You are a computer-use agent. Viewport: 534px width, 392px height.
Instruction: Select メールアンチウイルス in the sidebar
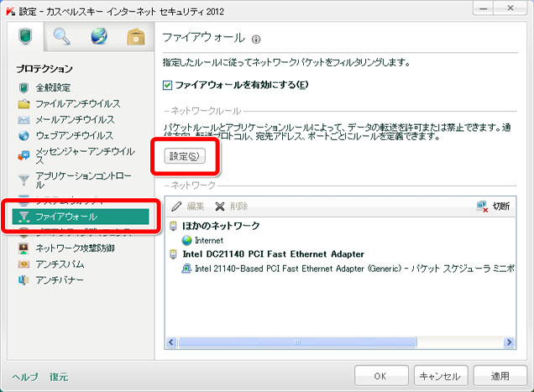[x=75, y=119]
